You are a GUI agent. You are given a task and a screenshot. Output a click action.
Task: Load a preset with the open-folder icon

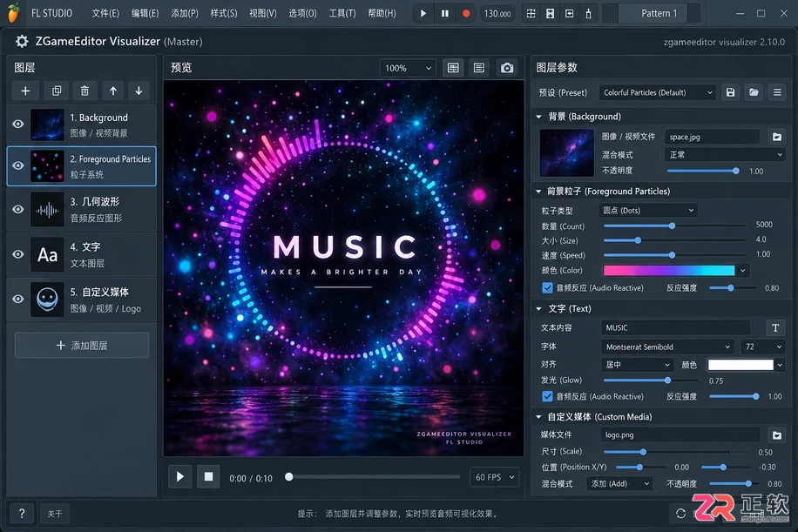tap(754, 92)
